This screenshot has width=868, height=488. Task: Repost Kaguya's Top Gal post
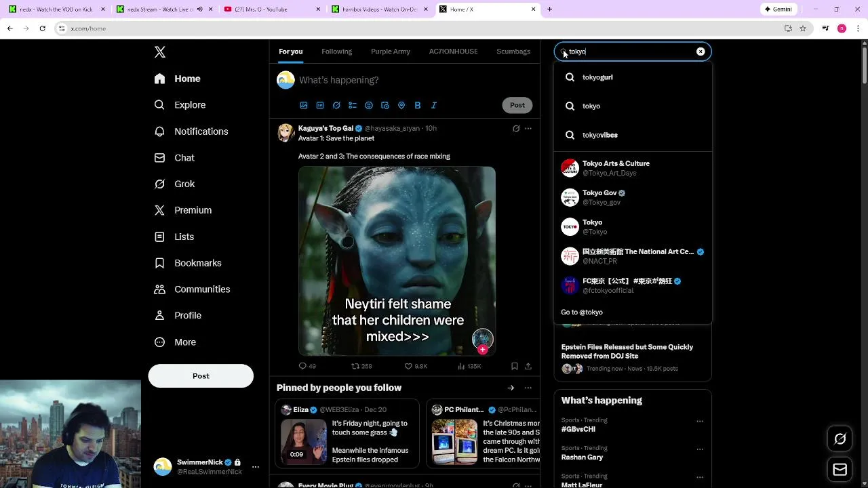pyautogui.click(x=361, y=366)
